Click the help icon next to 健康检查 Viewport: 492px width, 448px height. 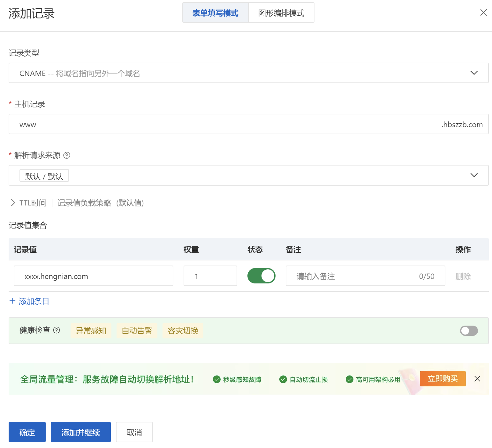pos(57,330)
